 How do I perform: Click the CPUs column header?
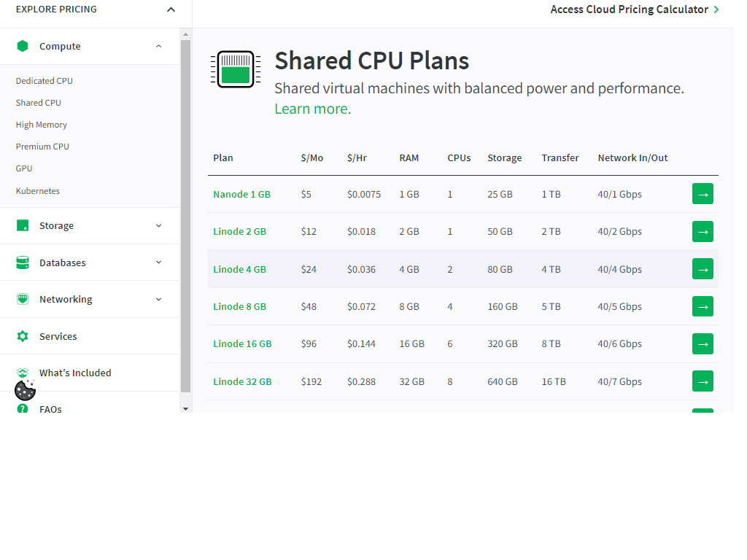tap(459, 158)
